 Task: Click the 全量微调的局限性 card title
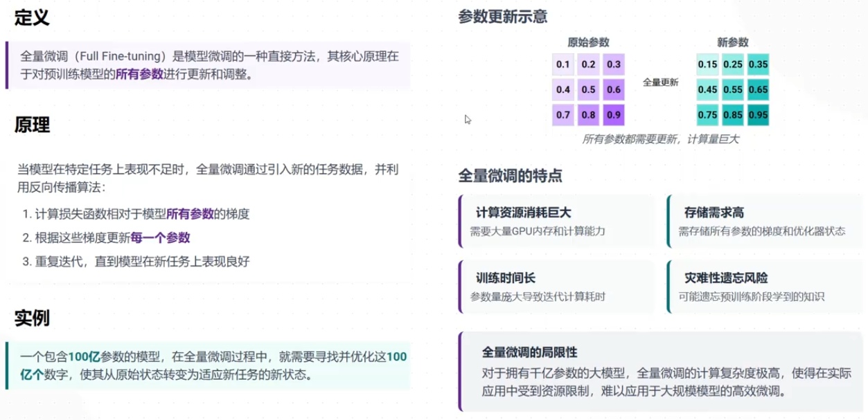tap(529, 351)
